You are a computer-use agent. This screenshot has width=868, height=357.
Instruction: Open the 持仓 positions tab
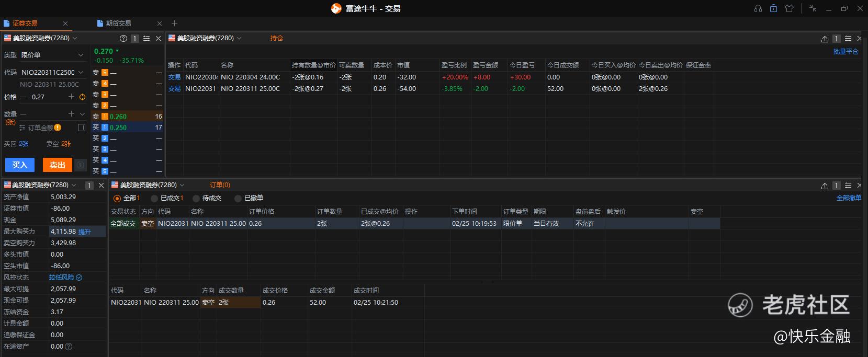point(277,38)
